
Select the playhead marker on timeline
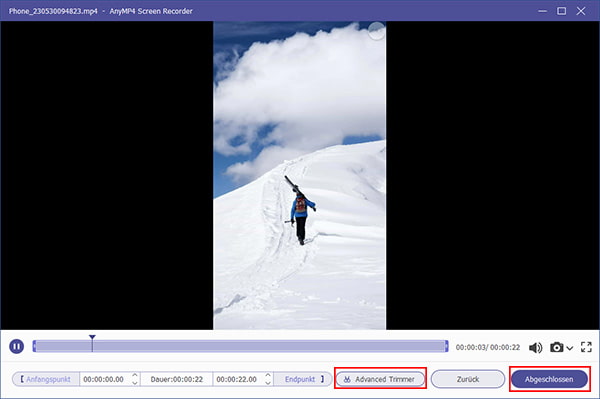[x=92, y=338]
